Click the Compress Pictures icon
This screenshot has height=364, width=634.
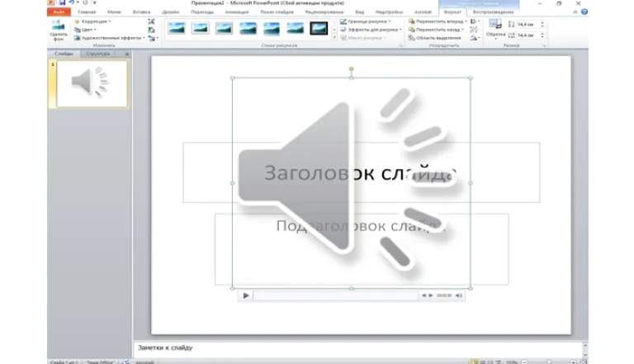[151, 21]
